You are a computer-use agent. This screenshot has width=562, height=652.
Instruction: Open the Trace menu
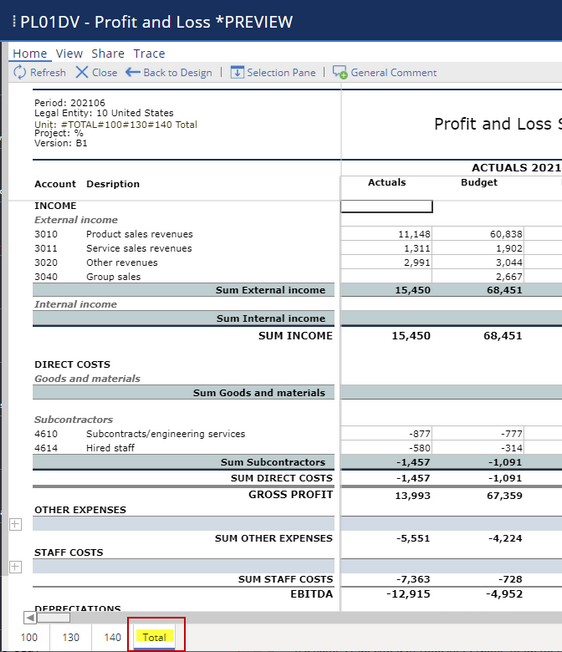point(149,54)
